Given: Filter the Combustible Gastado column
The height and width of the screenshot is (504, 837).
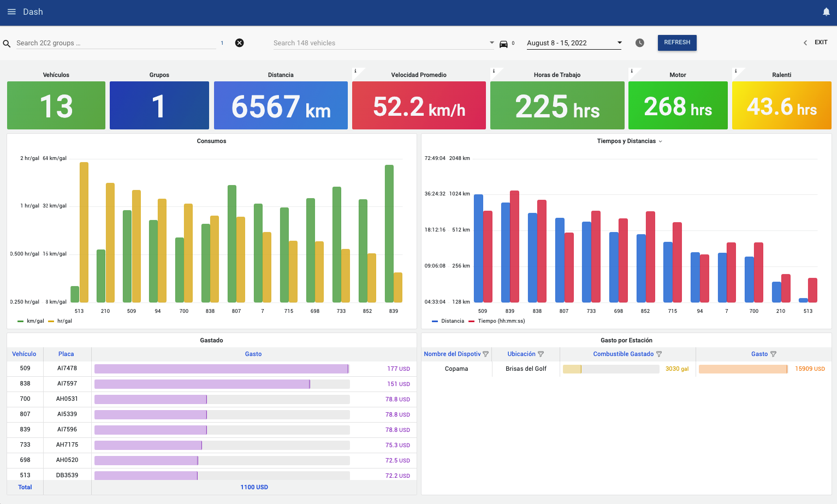Looking at the screenshot, I should 659,354.
